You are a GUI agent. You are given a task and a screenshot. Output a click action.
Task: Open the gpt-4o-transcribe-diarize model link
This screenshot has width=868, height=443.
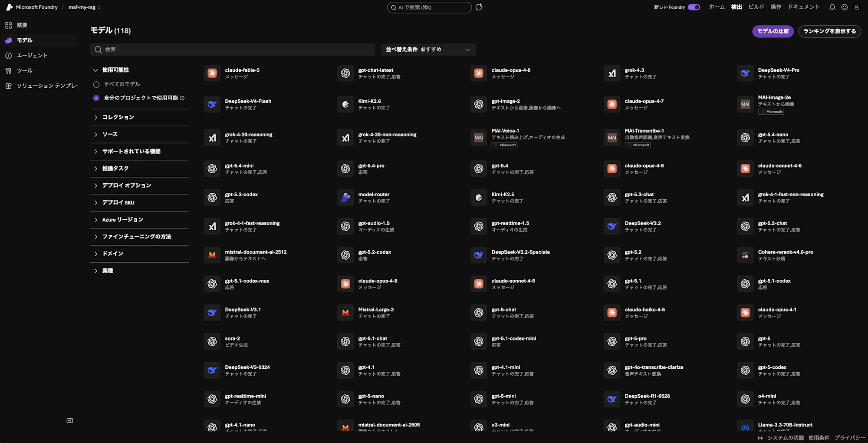tap(654, 367)
